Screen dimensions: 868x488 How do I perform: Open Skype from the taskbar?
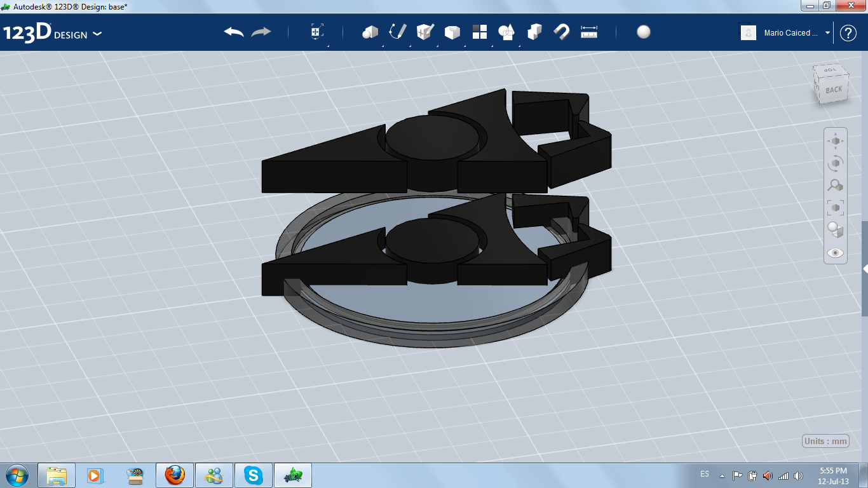[x=254, y=475]
